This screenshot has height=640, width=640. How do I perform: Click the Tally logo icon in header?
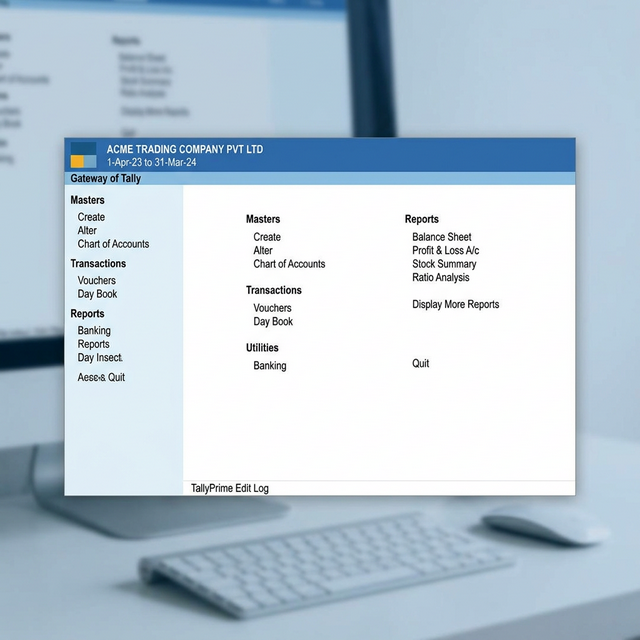pos(84,155)
